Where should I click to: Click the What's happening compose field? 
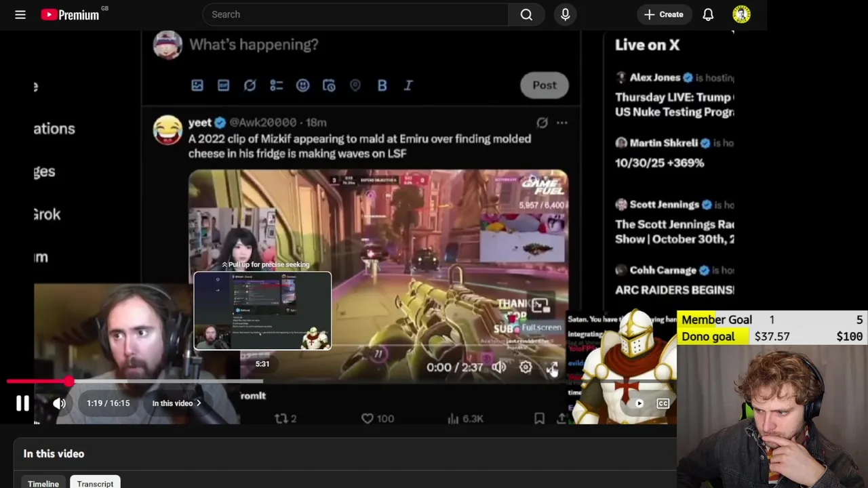(254, 45)
